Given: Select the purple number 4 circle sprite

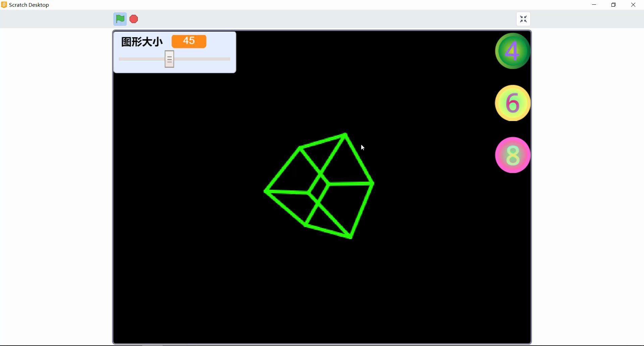Looking at the screenshot, I should (x=512, y=51).
